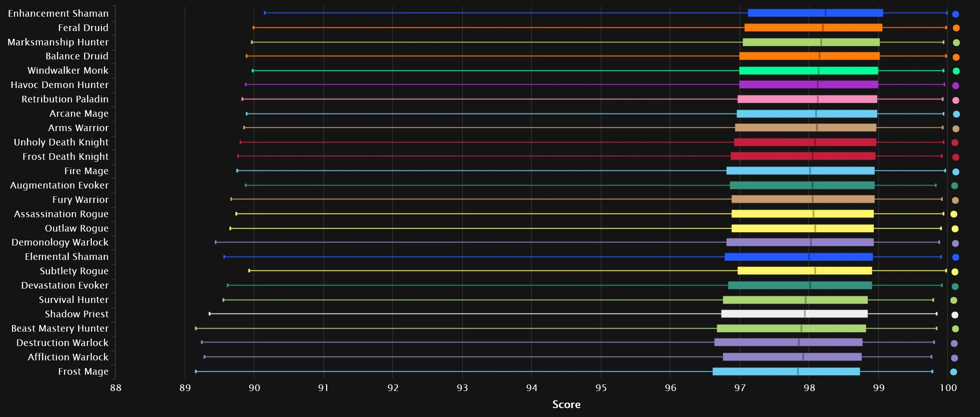Viewport: 980px width, 417px height.
Task: Click the Survival Hunter outlier dot
Action: point(954,300)
